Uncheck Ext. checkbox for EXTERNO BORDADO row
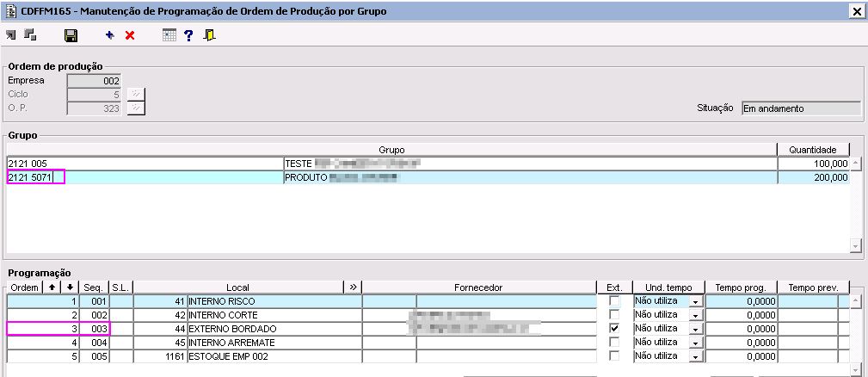 pos(614,328)
